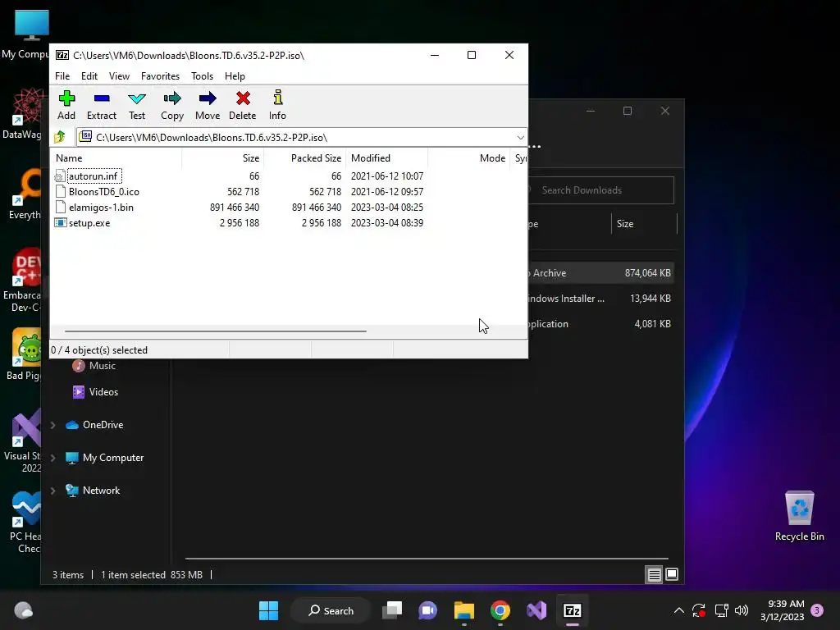840x630 pixels.
Task: Open Visual Studio from the taskbar
Action: pos(536,610)
